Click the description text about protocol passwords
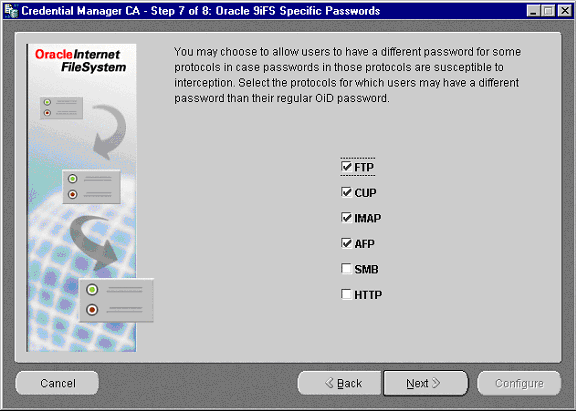The height and width of the screenshot is (411, 576). click(347, 75)
